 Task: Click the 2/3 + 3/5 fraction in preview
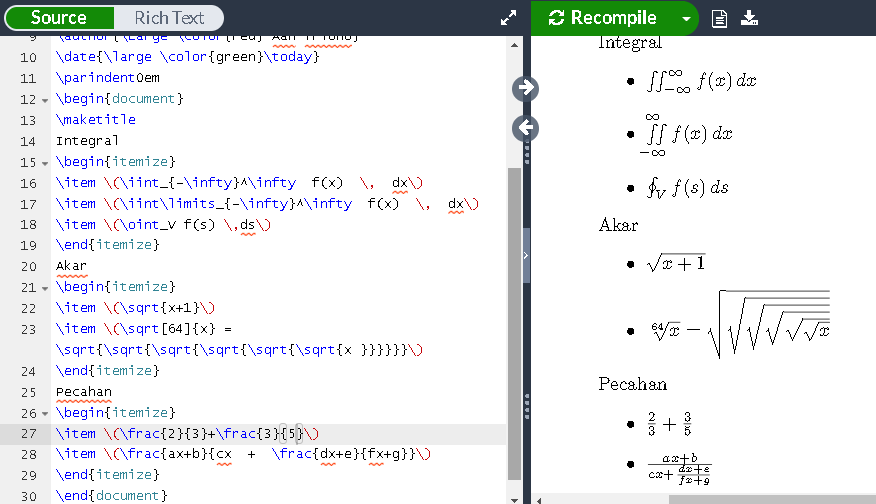[x=670, y=424]
